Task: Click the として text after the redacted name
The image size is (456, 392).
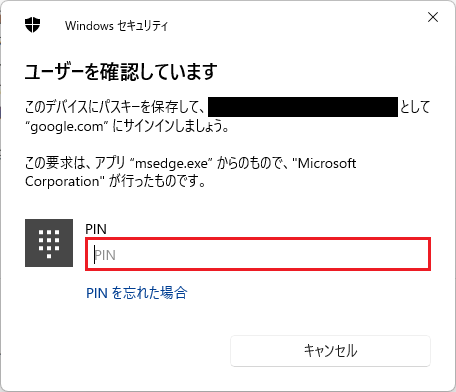Action: (415, 107)
